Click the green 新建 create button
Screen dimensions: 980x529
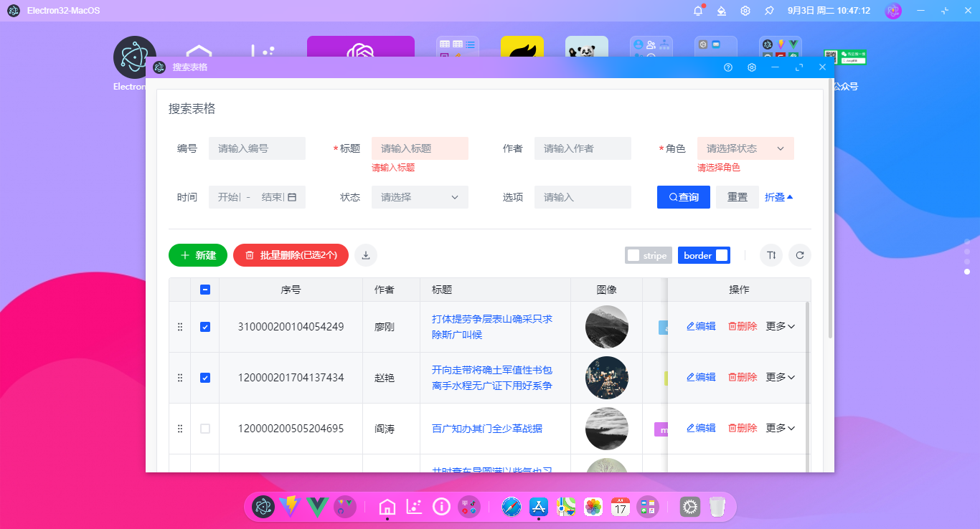(x=197, y=254)
